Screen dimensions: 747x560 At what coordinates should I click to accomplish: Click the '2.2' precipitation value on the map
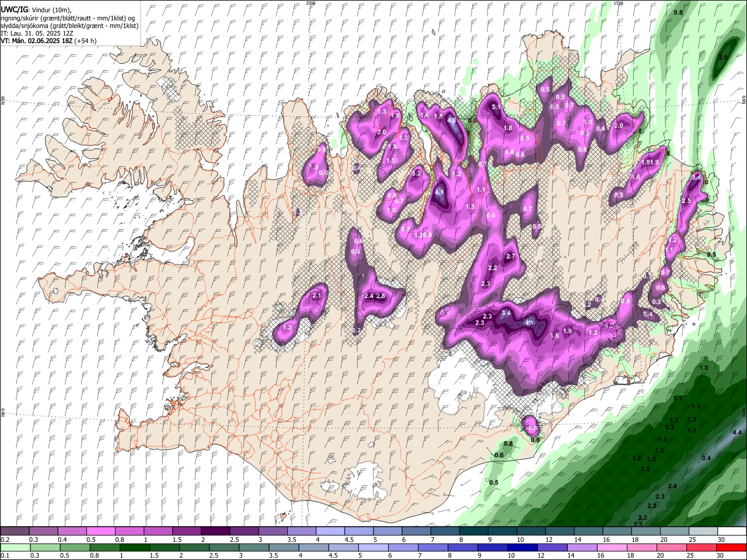click(x=493, y=268)
